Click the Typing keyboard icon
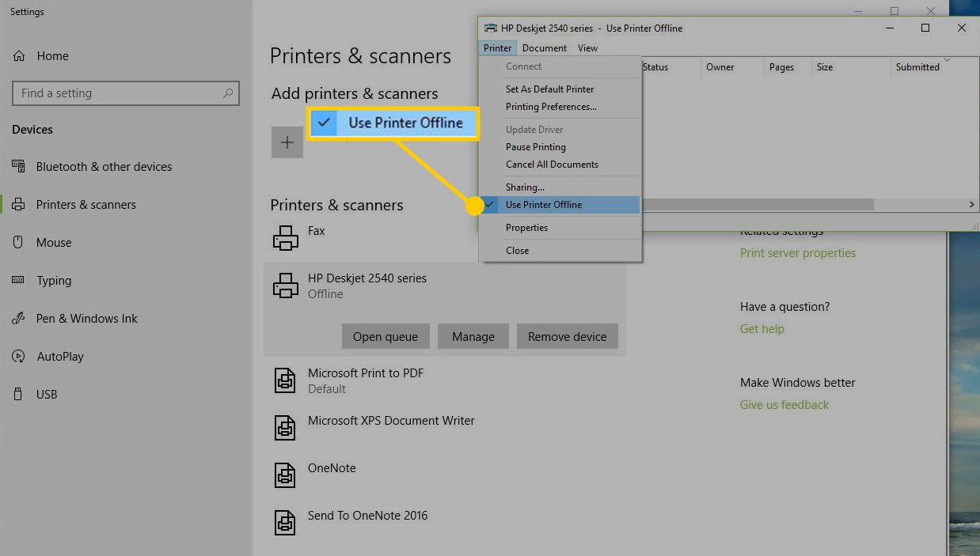This screenshot has height=556, width=980. click(18, 280)
